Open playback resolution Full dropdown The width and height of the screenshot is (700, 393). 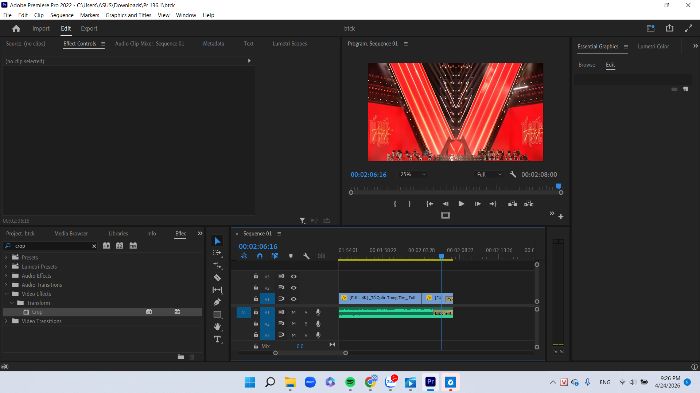[x=490, y=174]
